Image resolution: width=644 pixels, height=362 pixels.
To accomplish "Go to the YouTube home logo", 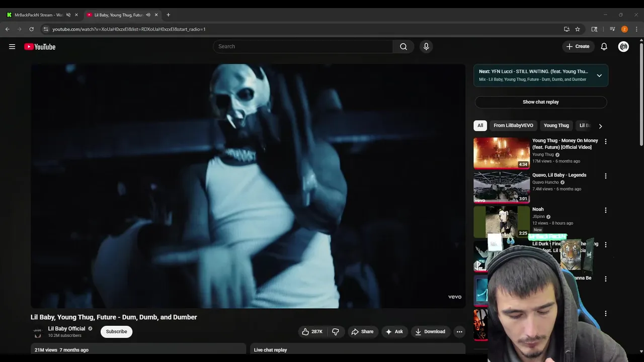I will 40,47.
